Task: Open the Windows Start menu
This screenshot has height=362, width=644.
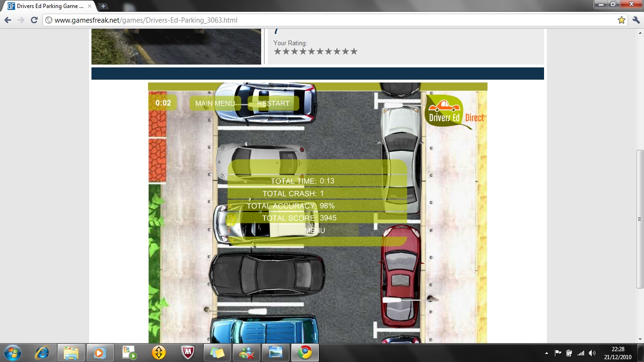Action: click(13, 352)
